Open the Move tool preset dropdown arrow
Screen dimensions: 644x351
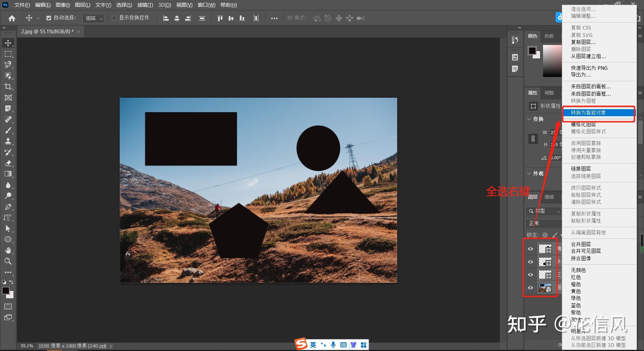coord(38,18)
